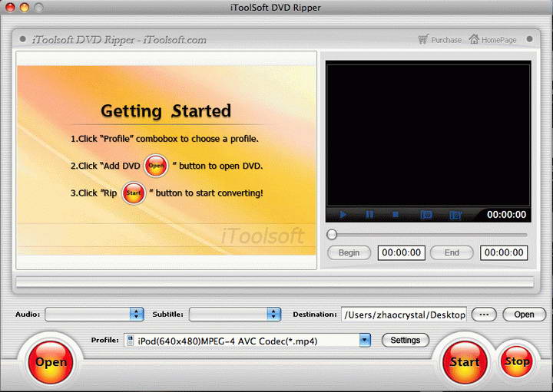553x392 pixels.
Task: Open the destination folder button
Action: coord(524,315)
